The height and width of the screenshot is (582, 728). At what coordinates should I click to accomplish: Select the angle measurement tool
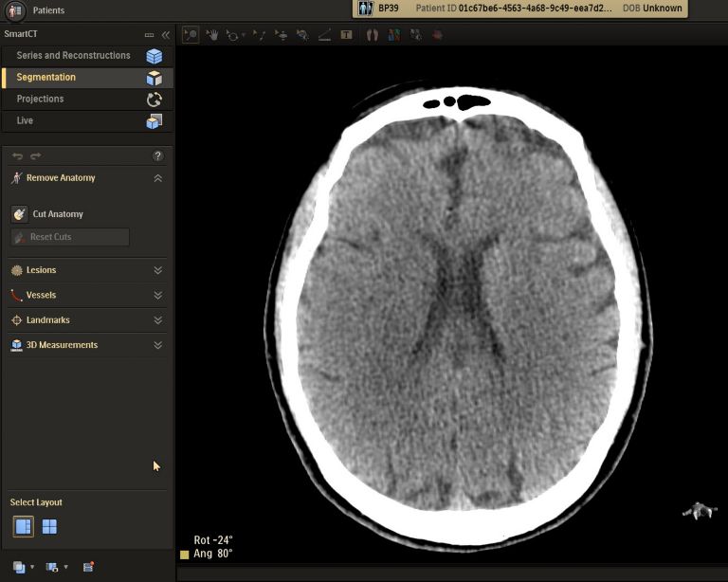click(x=324, y=35)
